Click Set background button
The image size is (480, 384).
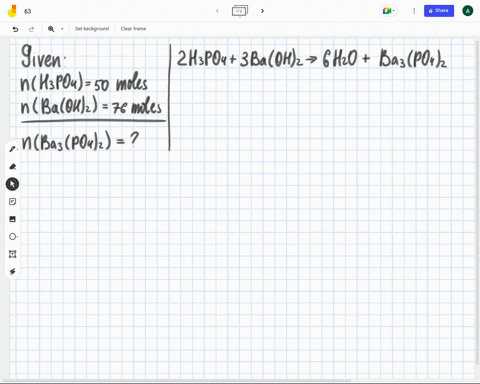coord(92,29)
